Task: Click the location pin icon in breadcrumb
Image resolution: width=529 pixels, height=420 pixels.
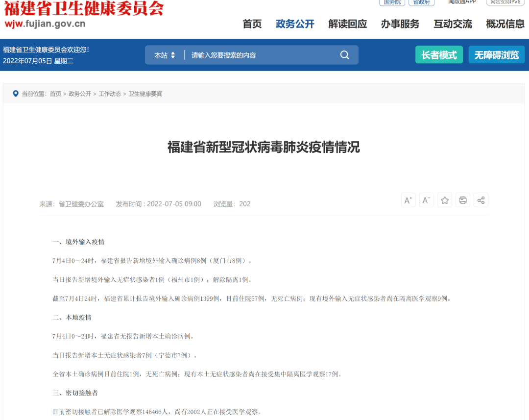Action: 16,94
